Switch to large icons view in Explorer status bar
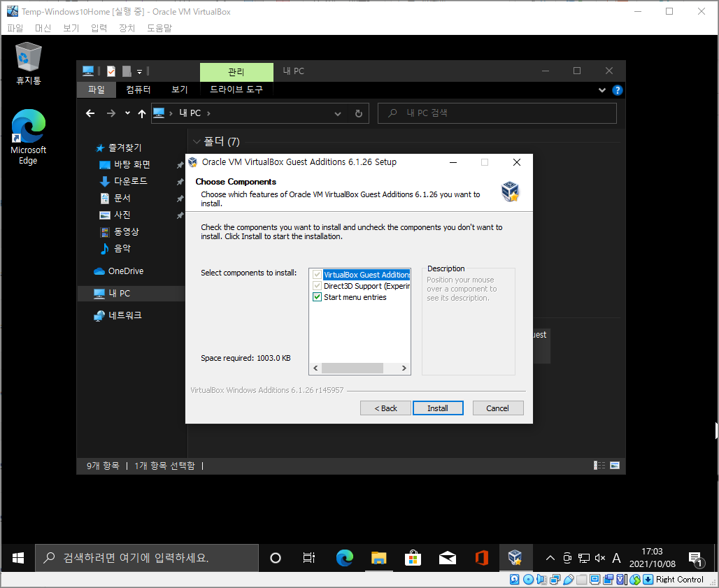Viewport: 719px width, 588px height. tap(615, 466)
